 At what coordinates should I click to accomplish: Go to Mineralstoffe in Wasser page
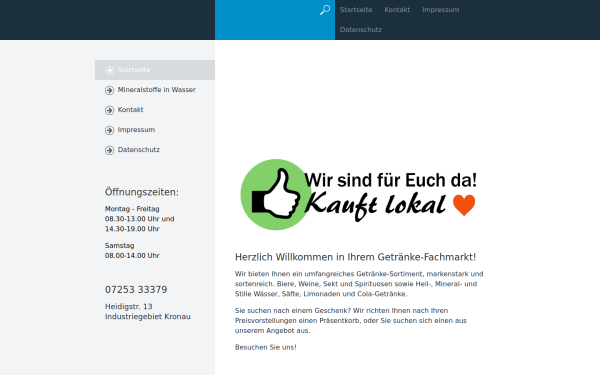(157, 90)
